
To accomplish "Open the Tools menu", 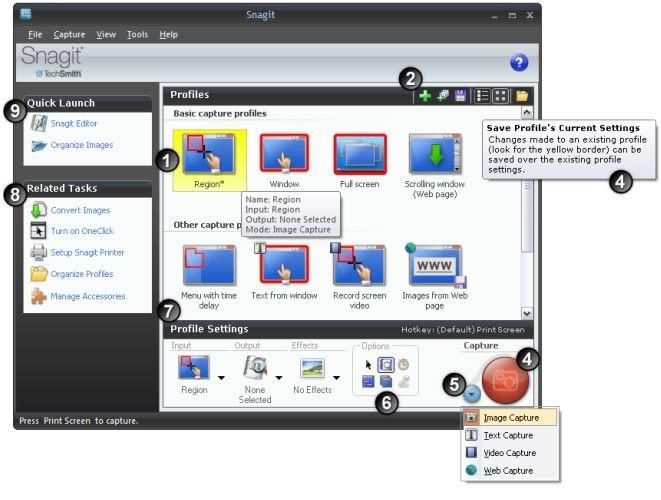I will click(137, 35).
